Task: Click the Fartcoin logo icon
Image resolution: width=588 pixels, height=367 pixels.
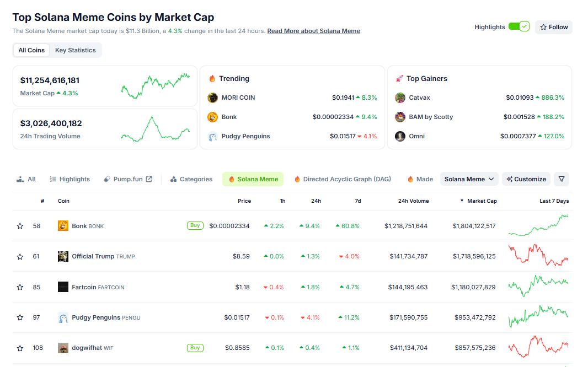Action: 63,287
